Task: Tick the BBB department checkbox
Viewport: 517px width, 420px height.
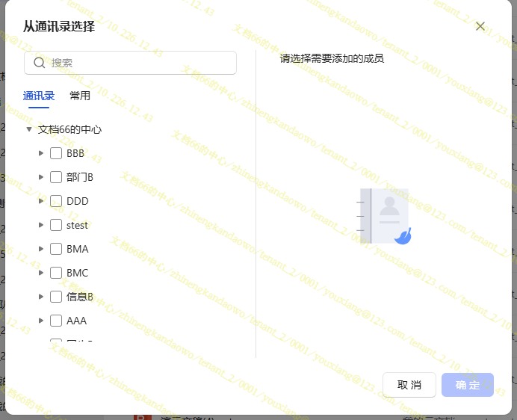Action: coord(56,153)
